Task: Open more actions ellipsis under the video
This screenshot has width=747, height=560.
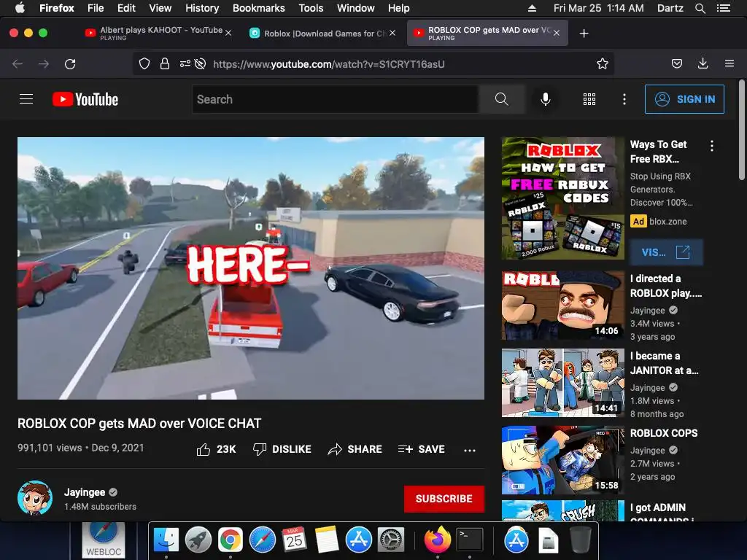Action: (470, 450)
